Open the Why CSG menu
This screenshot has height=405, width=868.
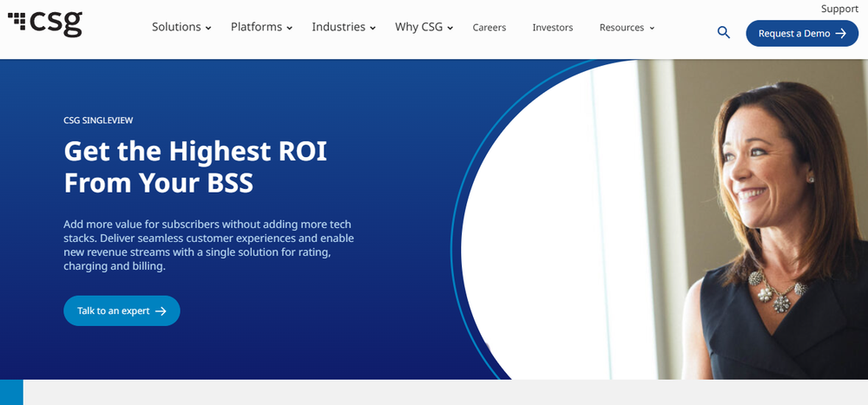point(419,27)
